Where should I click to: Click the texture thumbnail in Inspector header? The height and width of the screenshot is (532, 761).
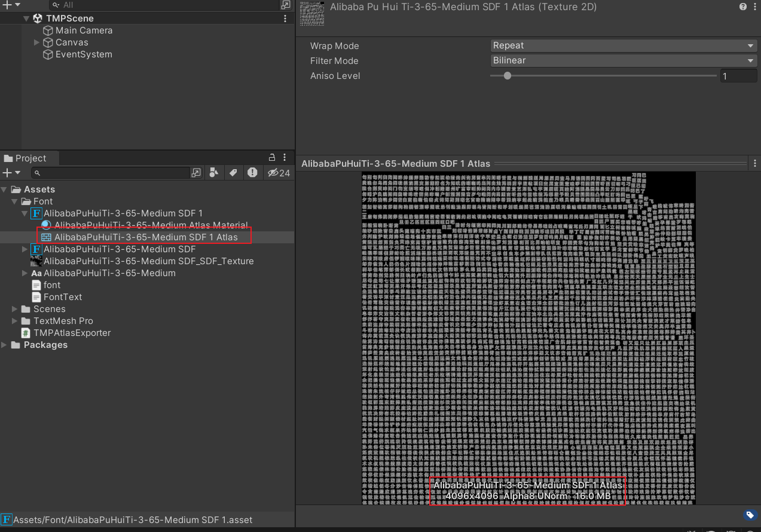click(312, 14)
